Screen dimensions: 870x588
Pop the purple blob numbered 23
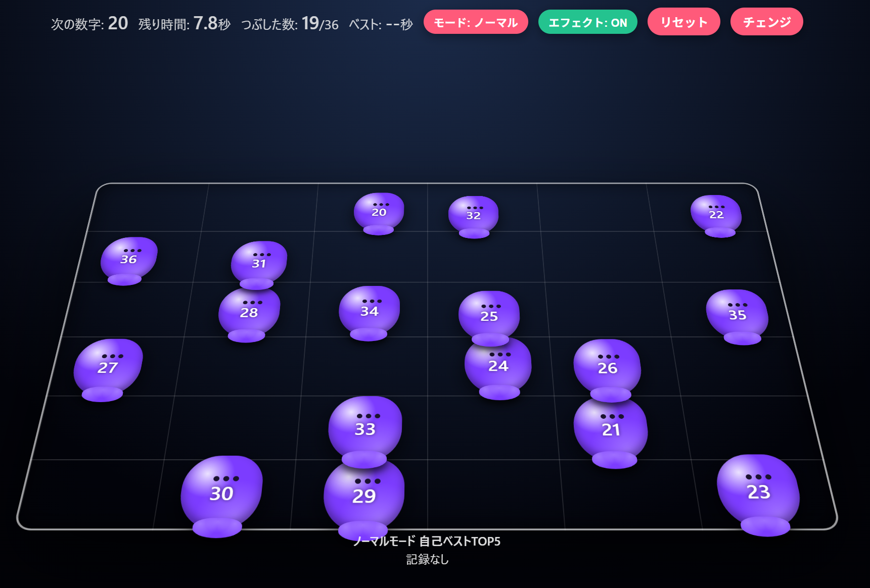click(x=758, y=494)
